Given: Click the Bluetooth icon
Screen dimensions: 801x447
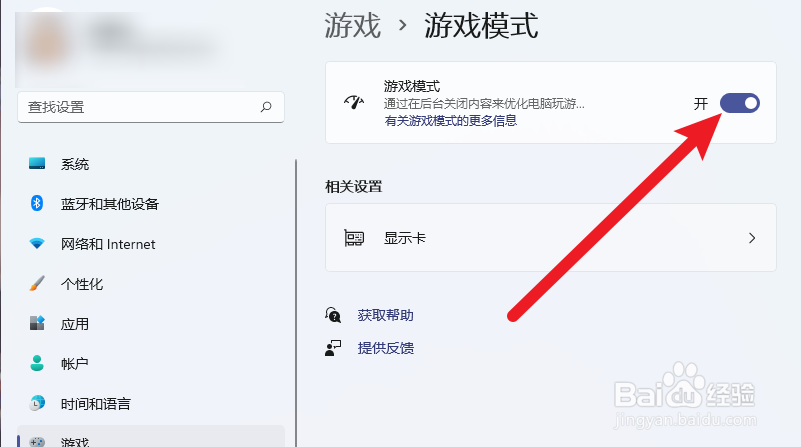Looking at the screenshot, I should pyautogui.click(x=37, y=203).
